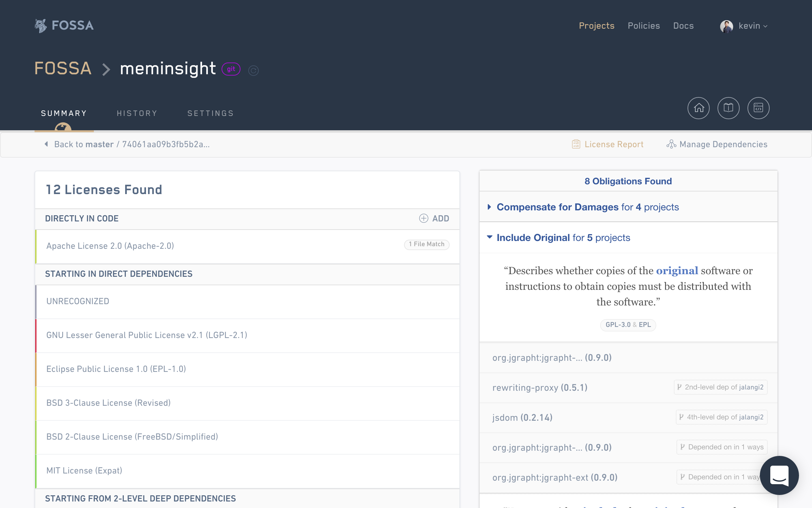This screenshot has width=812, height=508.
Task: Switch to the Settings tab
Action: (x=210, y=113)
